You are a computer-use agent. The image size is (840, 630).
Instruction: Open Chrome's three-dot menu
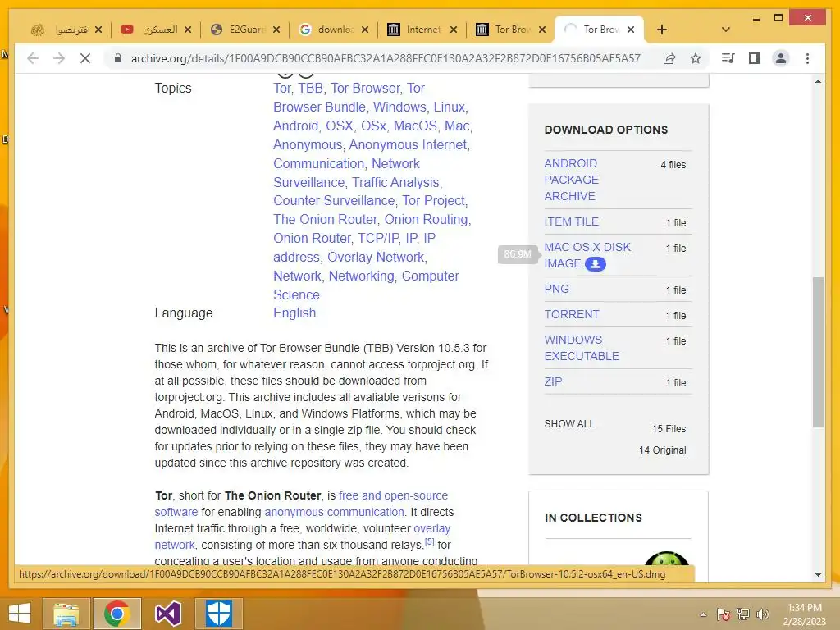tap(807, 58)
